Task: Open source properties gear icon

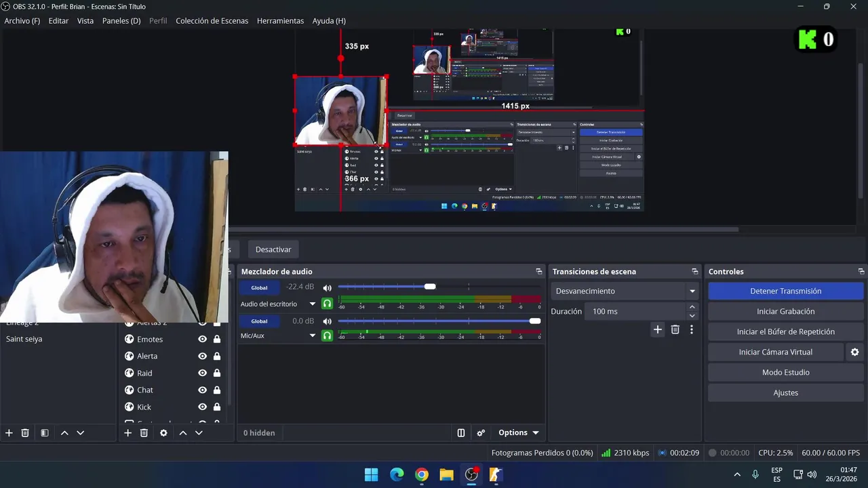Action: (x=163, y=432)
